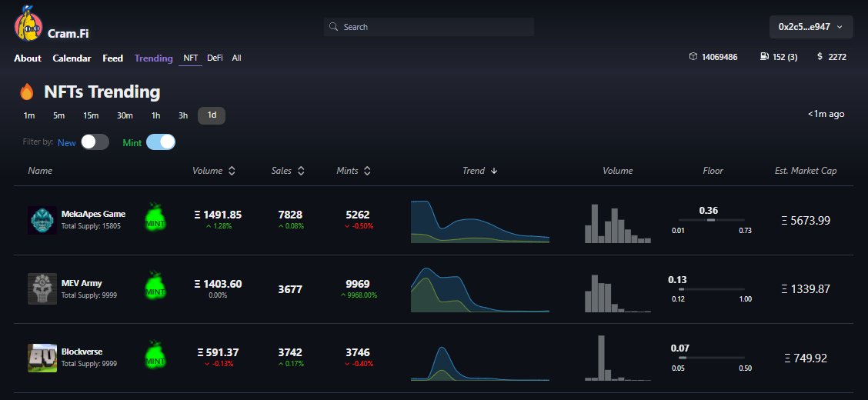Select the 30m timeframe
Viewport: 868px width, 400px height.
coord(125,115)
